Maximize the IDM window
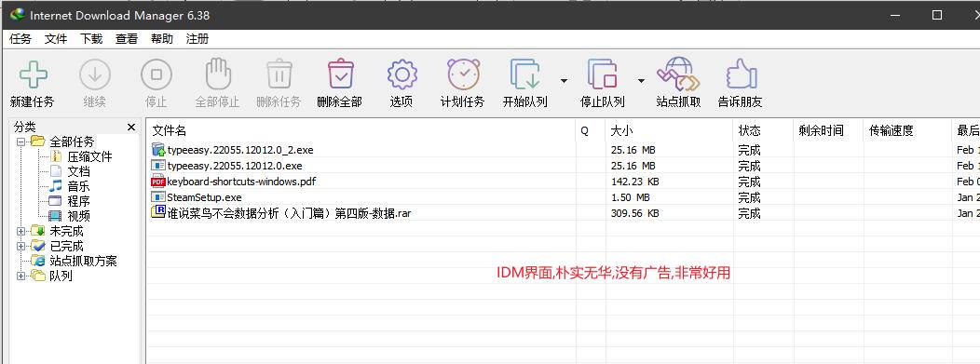980x364 pixels. coord(936,15)
